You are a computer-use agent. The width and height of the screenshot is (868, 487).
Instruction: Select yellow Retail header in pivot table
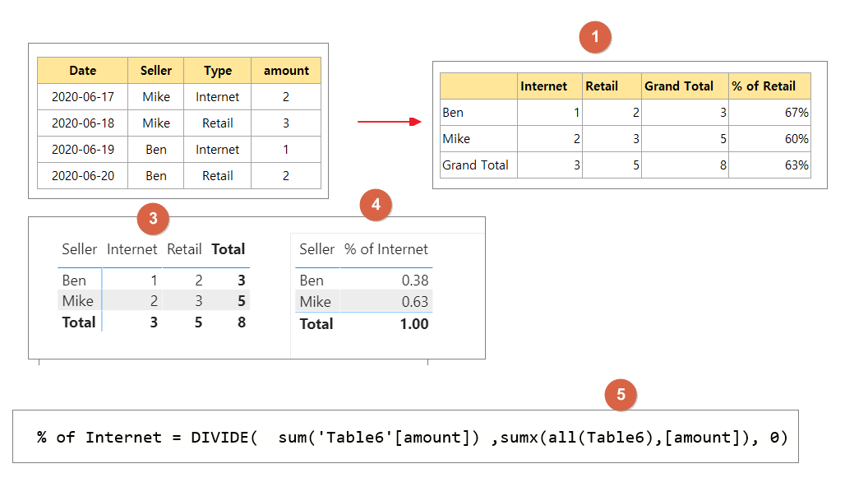click(612, 86)
